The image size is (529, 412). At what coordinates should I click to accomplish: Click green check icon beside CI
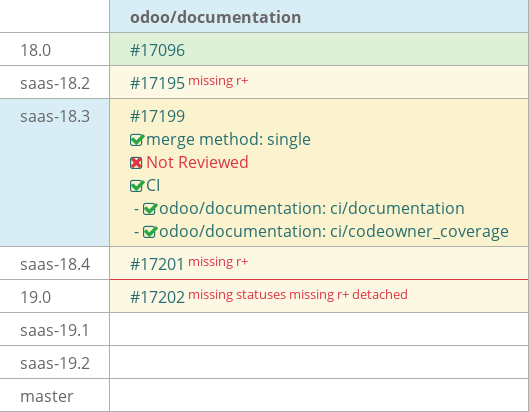coord(137,186)
